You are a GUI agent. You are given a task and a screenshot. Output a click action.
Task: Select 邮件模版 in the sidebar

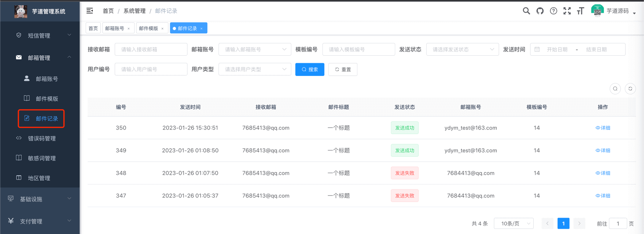click(x=47, y=99)
